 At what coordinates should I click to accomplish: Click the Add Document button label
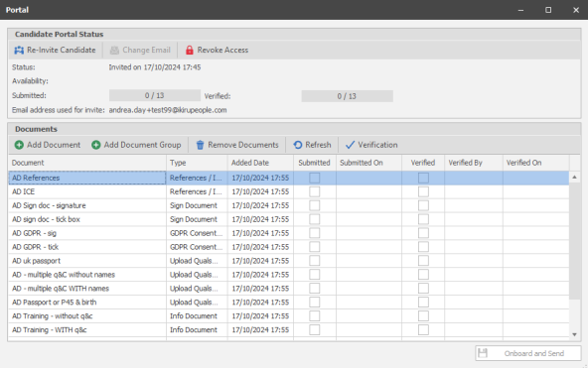(x=54, y=145)
